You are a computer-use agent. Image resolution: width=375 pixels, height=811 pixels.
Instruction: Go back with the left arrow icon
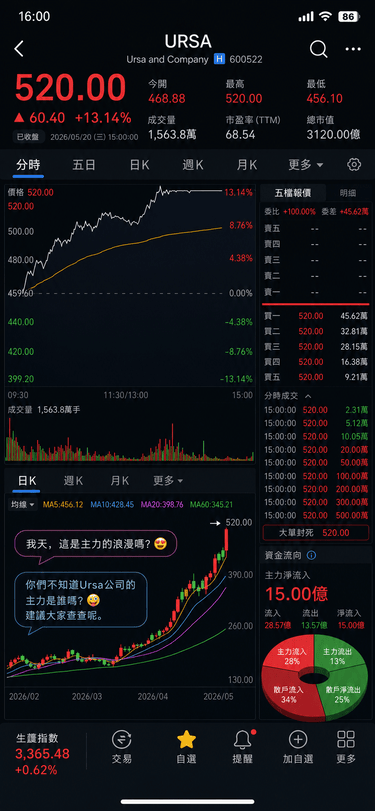[x=19, y=49]
